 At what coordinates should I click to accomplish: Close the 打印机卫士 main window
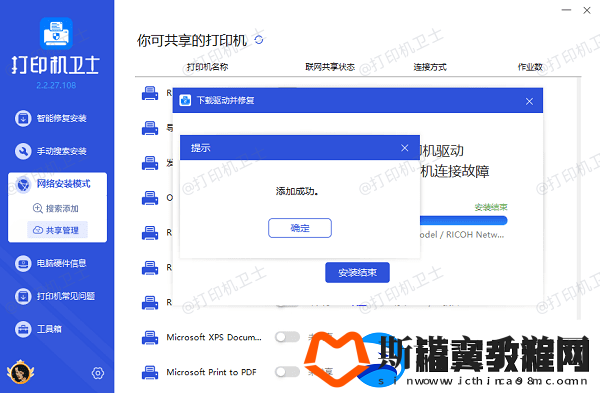tap(587, 10)
